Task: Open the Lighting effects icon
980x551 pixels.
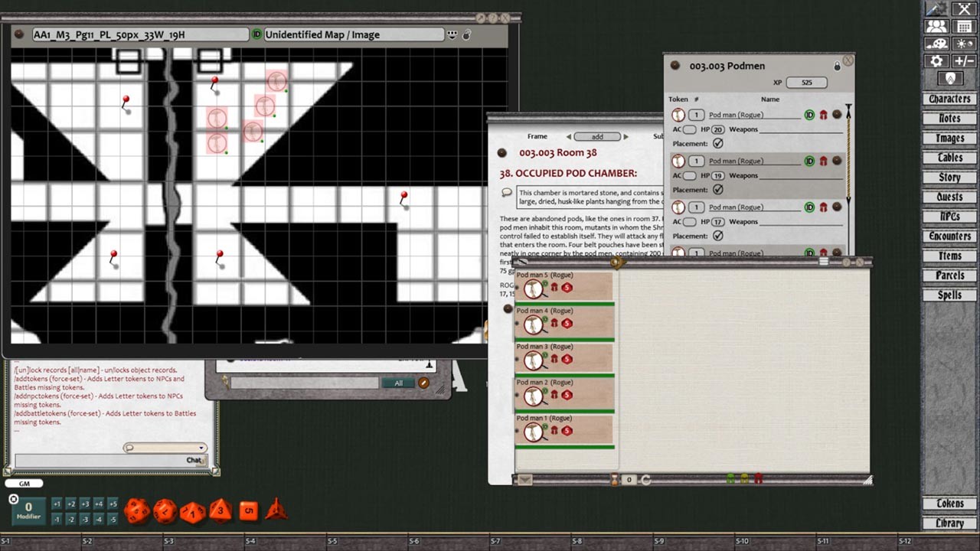Action: [963, 43]
